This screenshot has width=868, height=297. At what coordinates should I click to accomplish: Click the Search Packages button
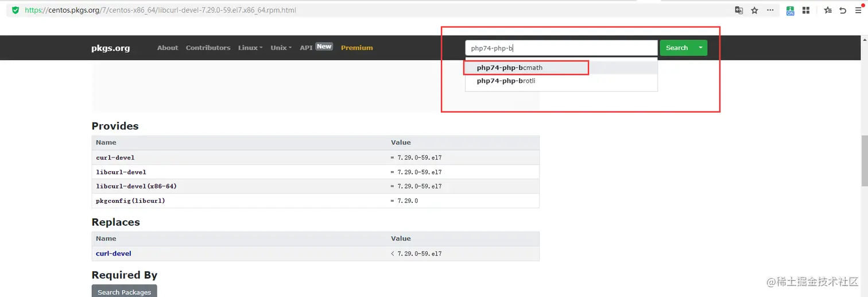pyautogui.click(x=124, y=292)
